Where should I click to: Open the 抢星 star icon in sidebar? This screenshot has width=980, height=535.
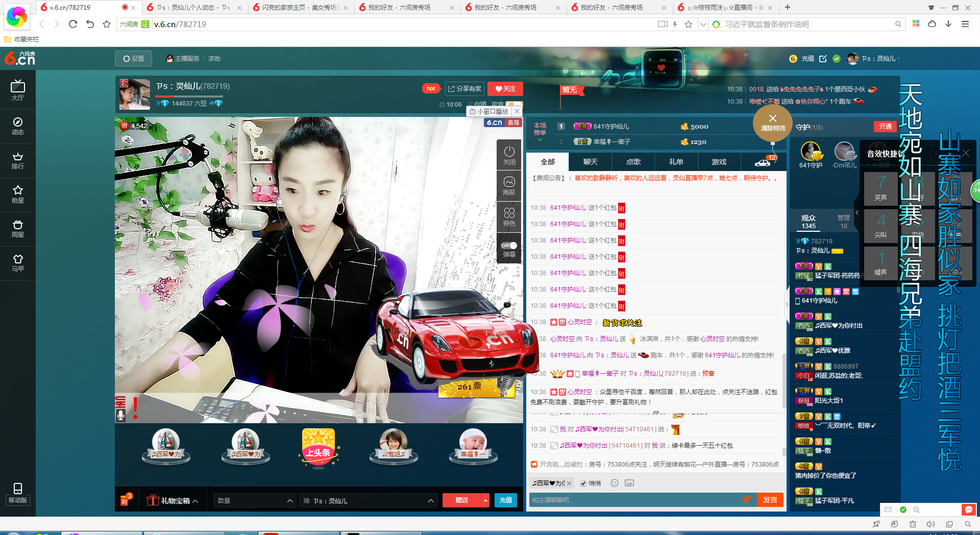point(17,194)
